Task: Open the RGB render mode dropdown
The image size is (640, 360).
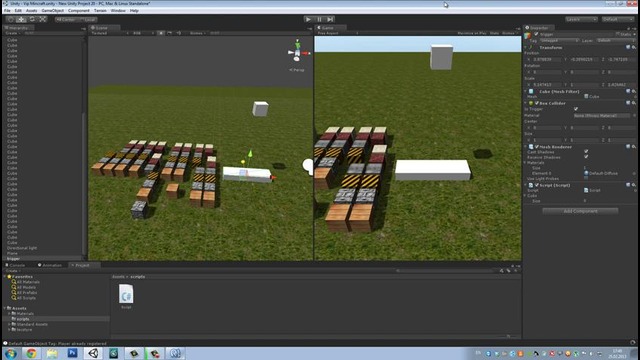Action: click(144, 33)
